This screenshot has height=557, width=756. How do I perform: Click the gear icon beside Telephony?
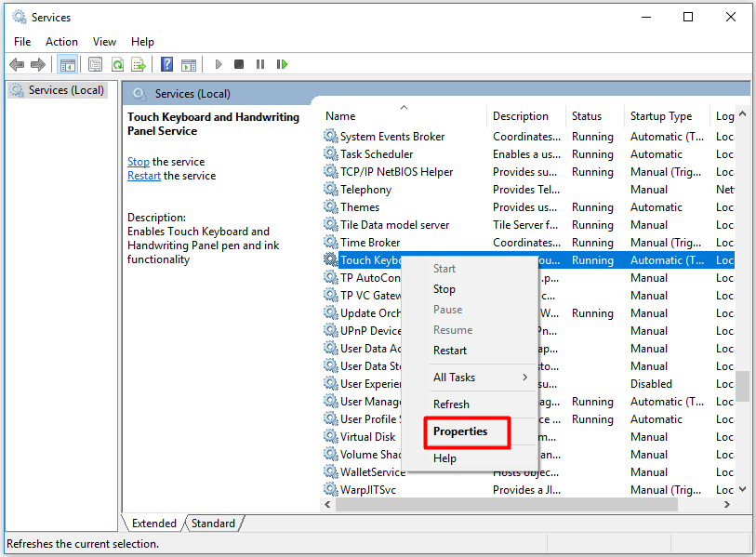click(331, 189)
